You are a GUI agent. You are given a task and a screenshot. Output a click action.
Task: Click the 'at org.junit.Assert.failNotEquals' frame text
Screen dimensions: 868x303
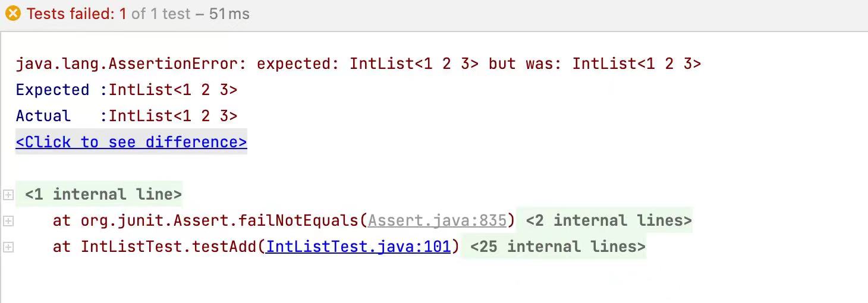[206, 220]
